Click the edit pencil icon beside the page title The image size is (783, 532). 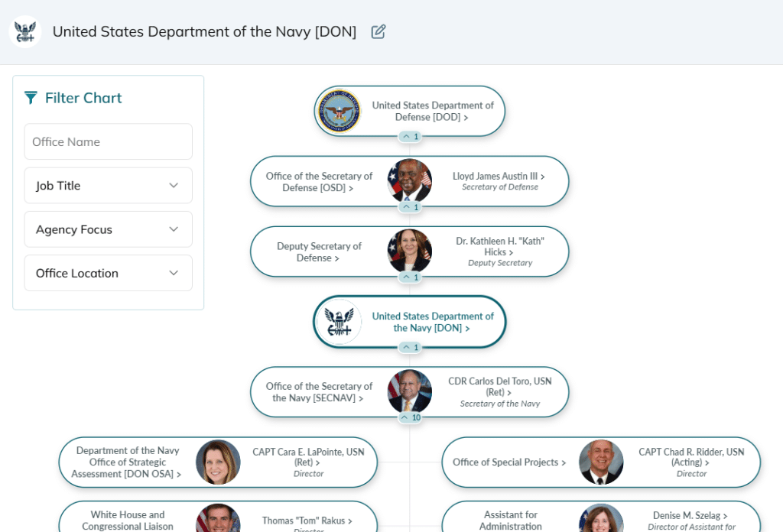point(378,31)
